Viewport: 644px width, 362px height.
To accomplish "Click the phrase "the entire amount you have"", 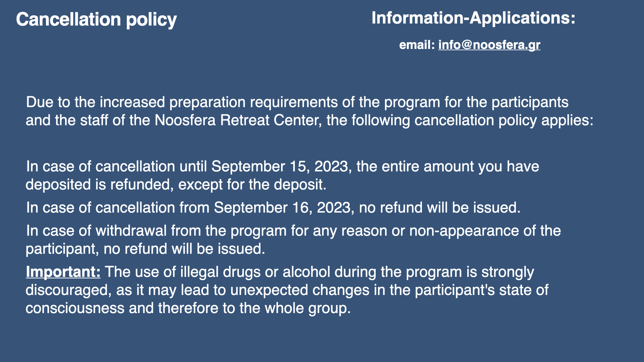I will (447, 167).
